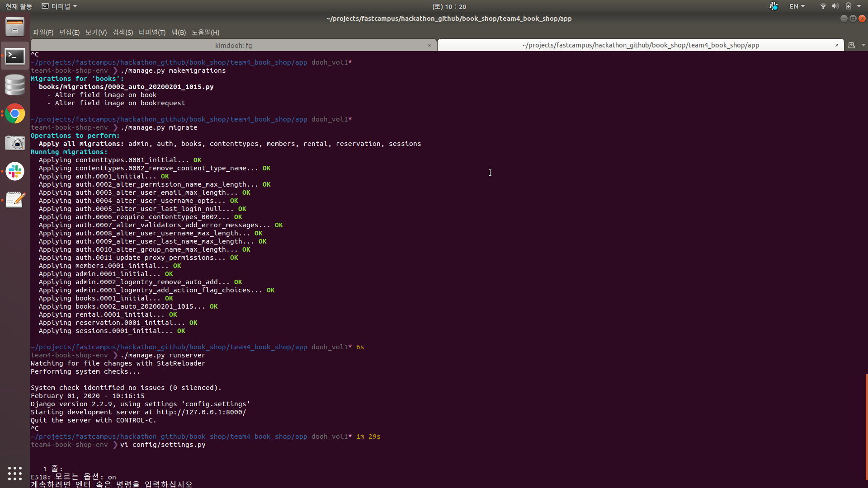This screenshot has width=868, height=488.
Task: Switch to the 'kimdooh: fg' terminal tab
Action: point(233,45)
